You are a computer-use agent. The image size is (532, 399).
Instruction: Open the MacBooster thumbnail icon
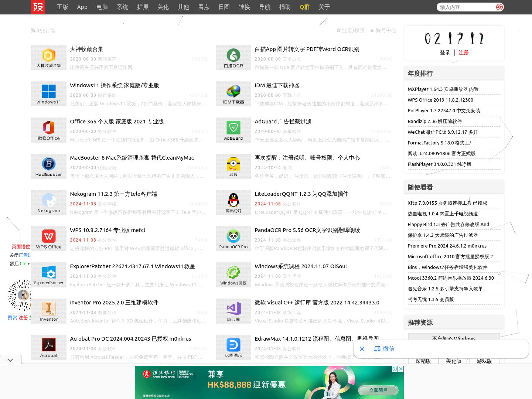point(49,166)
